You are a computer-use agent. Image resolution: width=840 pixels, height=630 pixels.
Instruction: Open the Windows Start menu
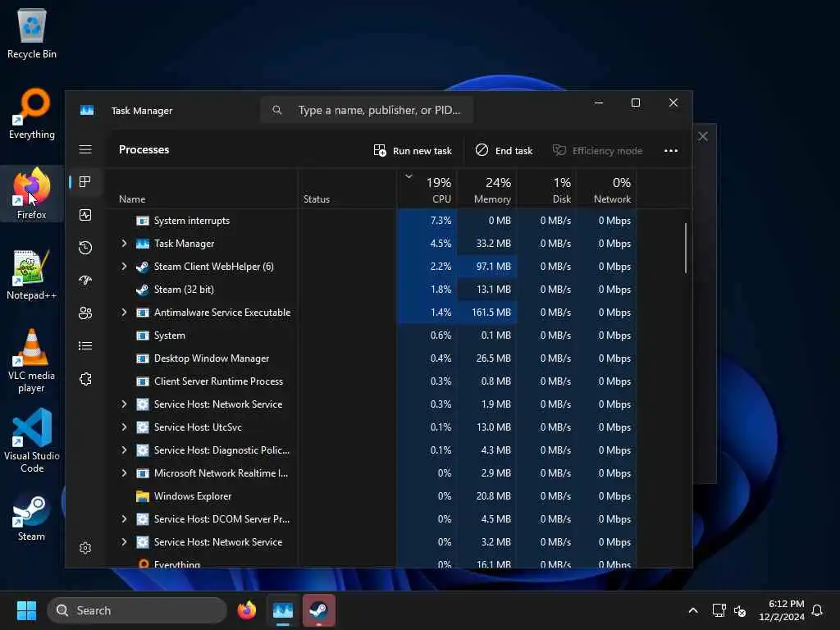tap(26, 610)
